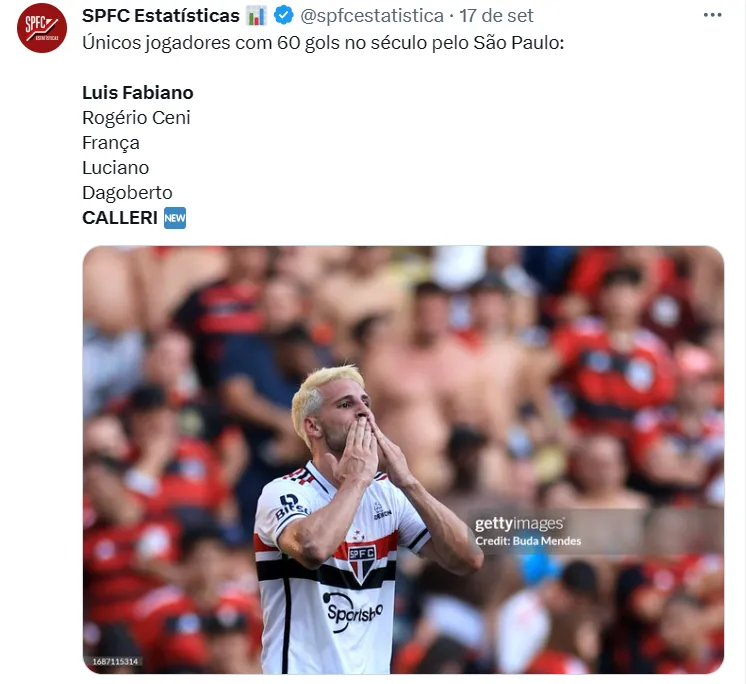Open the SPFC Estatísticas profile avatar
The height and width of the screenshot is (684, 747).
pos(42,27)
